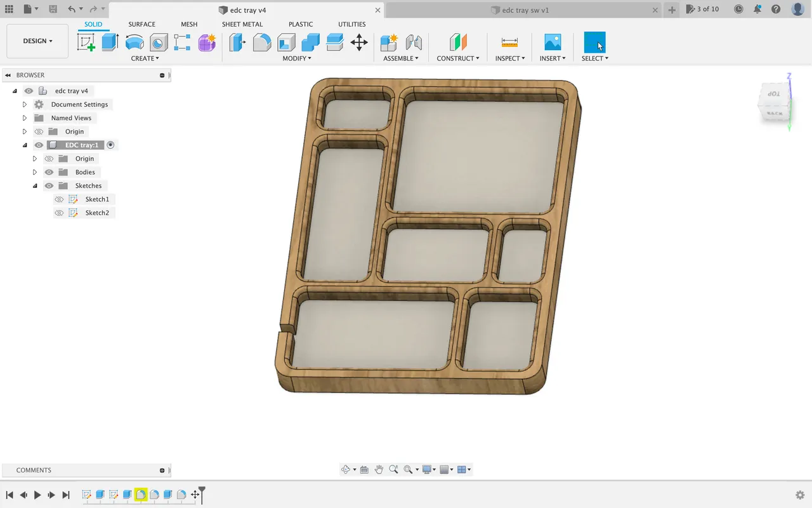Switch to the SHEET METAL tab
Screen dimensions: 812x508
click(x=242, y=24)
